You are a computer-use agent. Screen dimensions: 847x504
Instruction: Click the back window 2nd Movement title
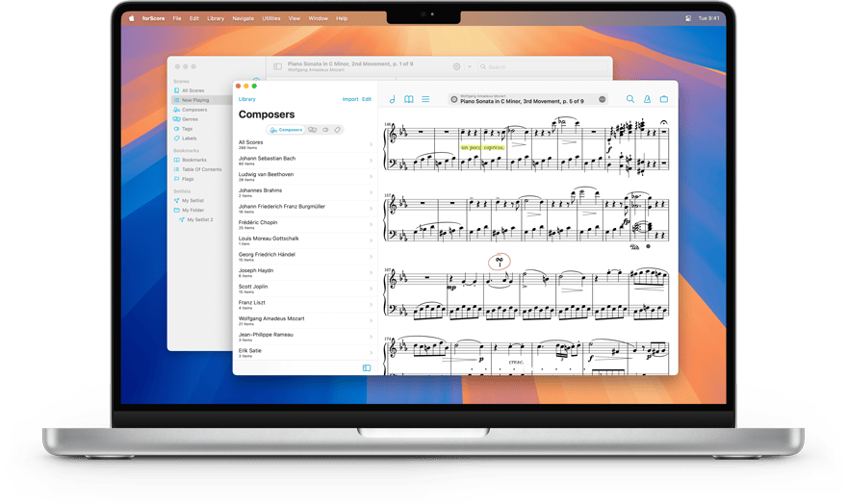pyautogui.click(x=350, y=63)
